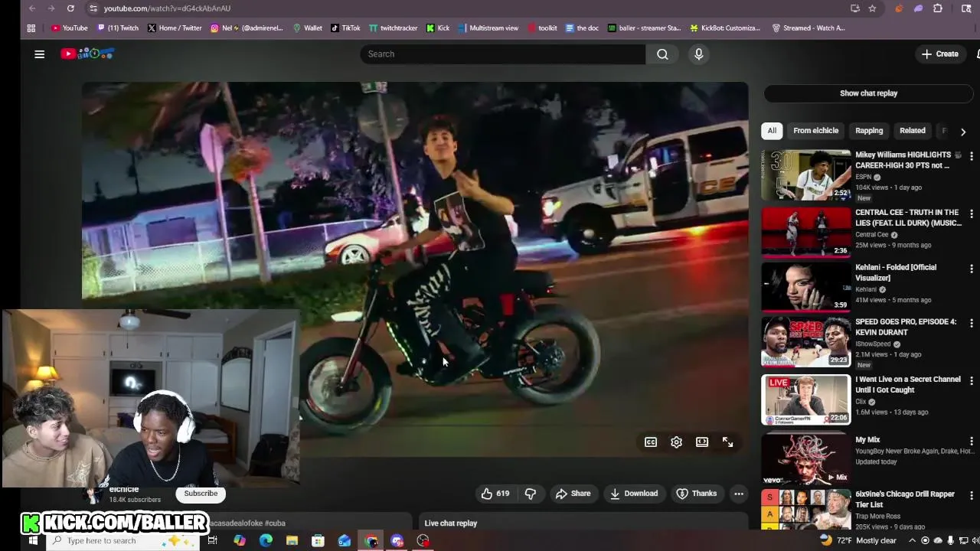Select the Related chip
980x551 pixels.
(912, 131)
